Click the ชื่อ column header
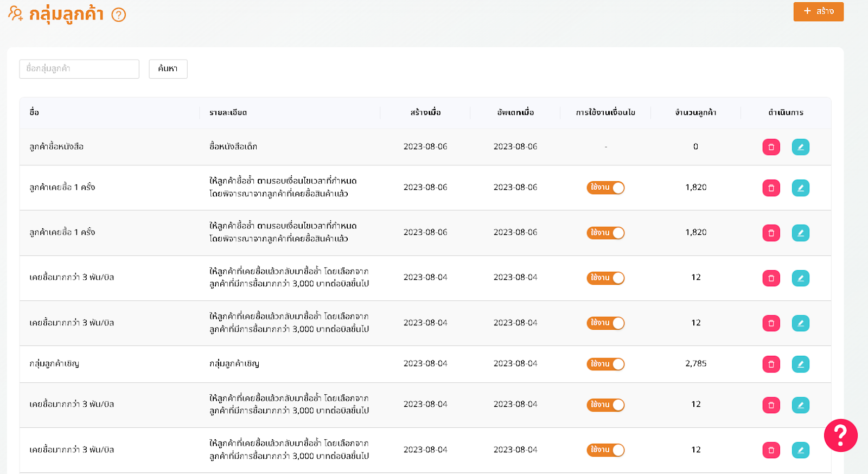The width and height of the screenshot is (868, 474). click(34, 112)
